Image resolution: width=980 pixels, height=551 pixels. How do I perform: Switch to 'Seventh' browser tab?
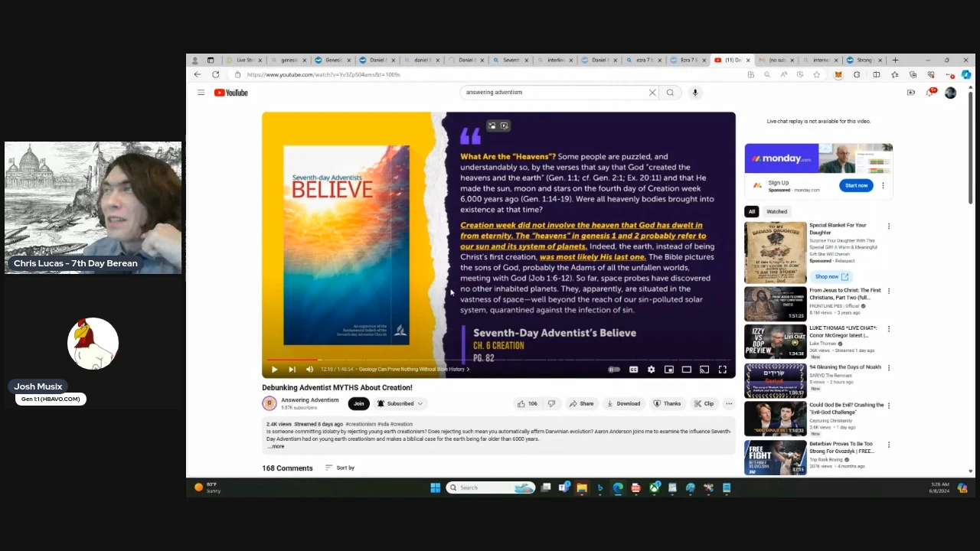510,60
